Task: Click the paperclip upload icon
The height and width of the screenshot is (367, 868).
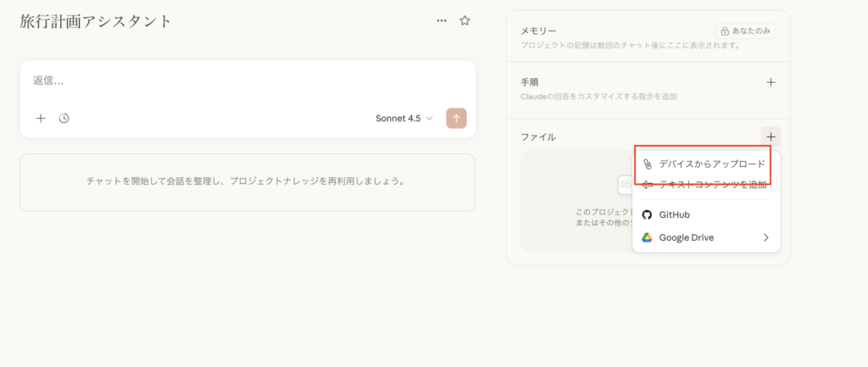Action: click(x=647, y=164)
